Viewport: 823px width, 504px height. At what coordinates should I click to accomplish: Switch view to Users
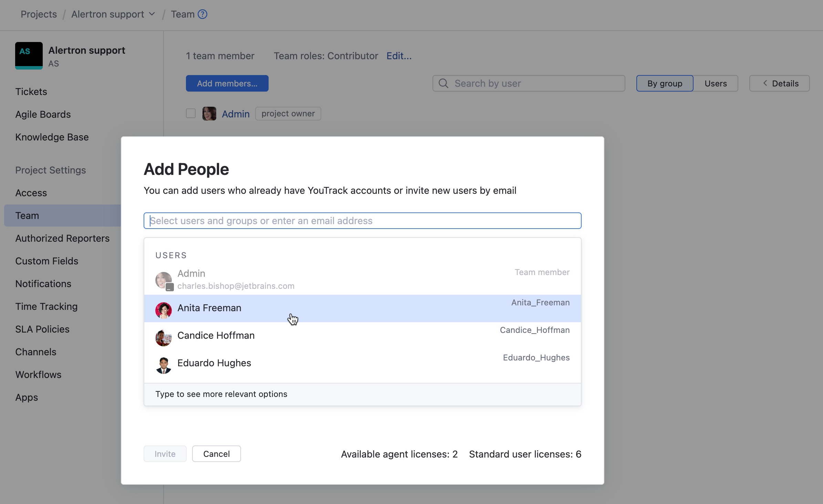tap(715, 83)
